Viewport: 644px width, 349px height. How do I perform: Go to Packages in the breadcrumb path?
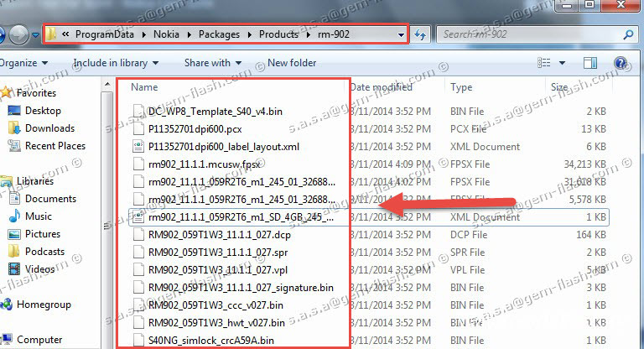click(219, 34)
